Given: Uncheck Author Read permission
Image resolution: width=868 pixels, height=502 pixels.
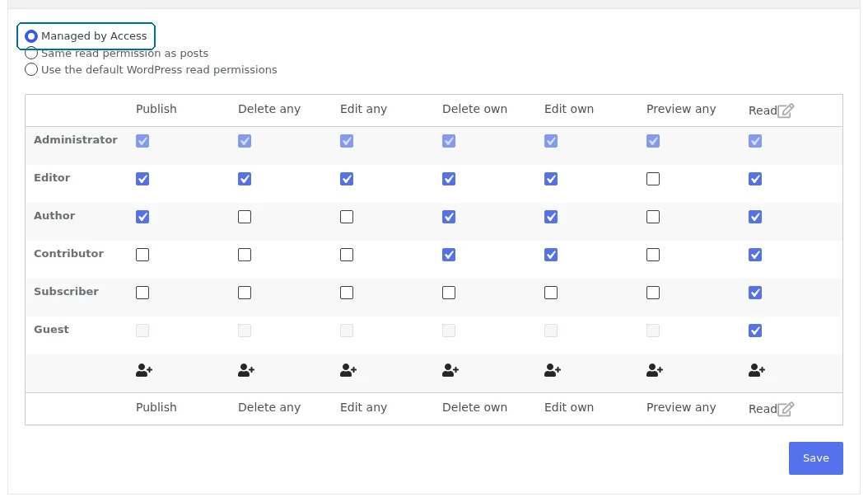Looking at the screenshot, I should pos(755,217).
